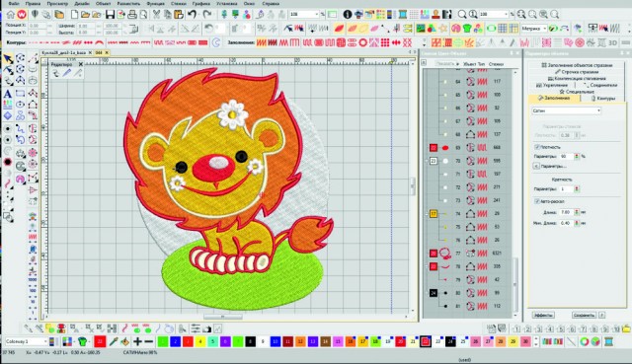
Task: Click the Эффекты button
Action: tap(543, 315)
